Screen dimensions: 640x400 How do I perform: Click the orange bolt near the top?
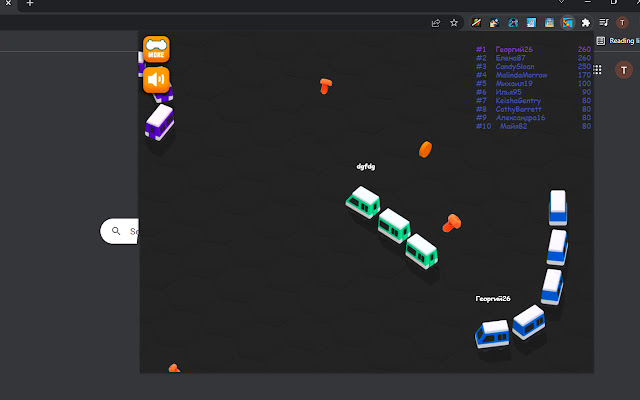tap(325, 86)
